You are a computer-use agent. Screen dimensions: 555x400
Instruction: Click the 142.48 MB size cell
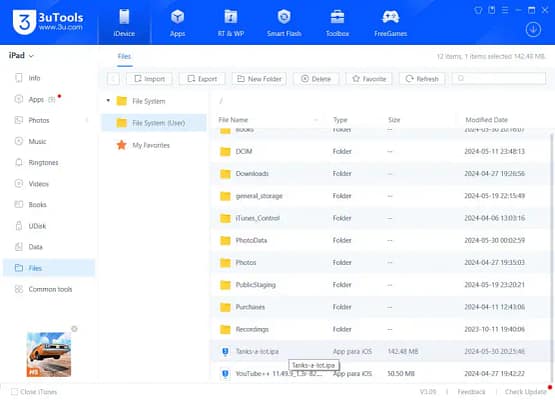click(x=403, y=352)
